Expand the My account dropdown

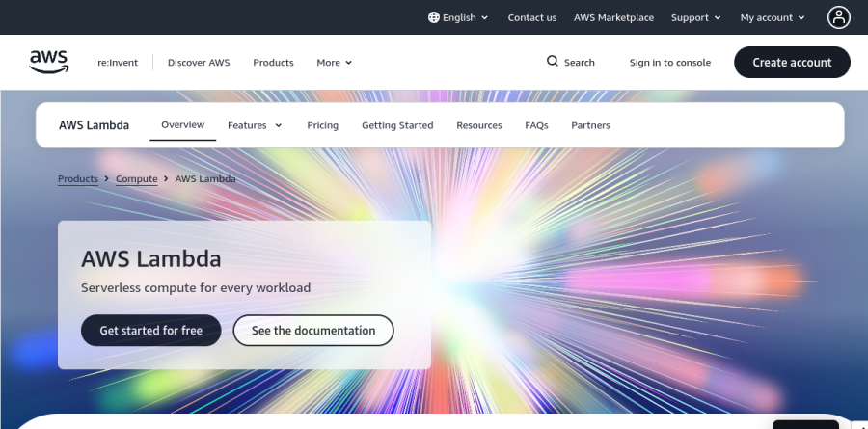(773, 17)
